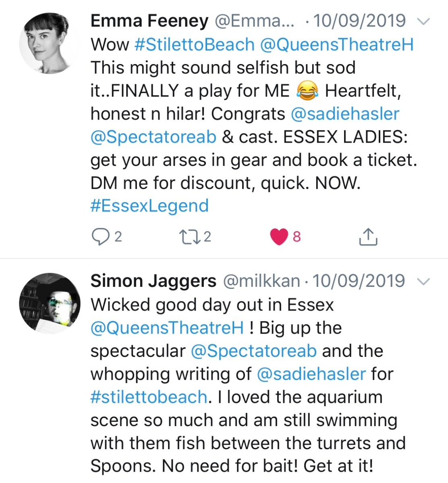Visit @sadiehasler profile from Simon's tweet
The width and height of the screenshot is (448, 483).
(311, 374)
